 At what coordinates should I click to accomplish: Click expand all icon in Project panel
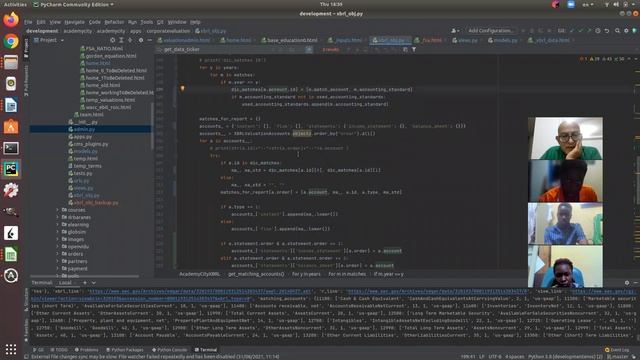121,40
